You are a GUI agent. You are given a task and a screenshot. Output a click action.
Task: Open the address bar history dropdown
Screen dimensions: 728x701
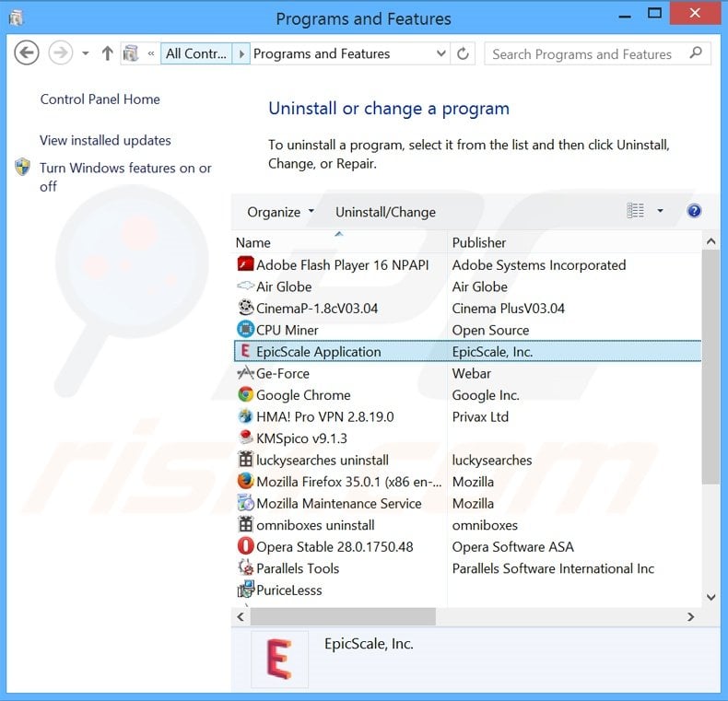click(441, 53)
